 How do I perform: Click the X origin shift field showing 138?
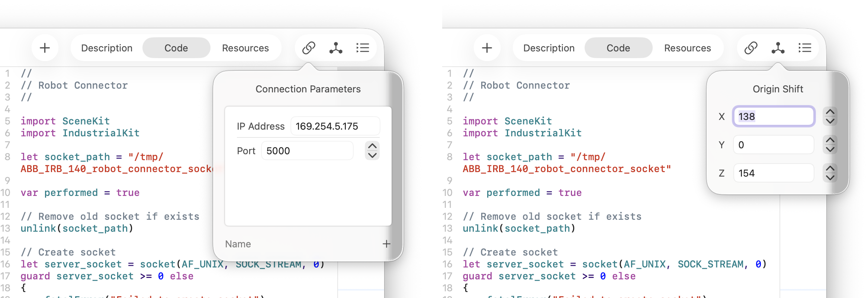[774, 117]
